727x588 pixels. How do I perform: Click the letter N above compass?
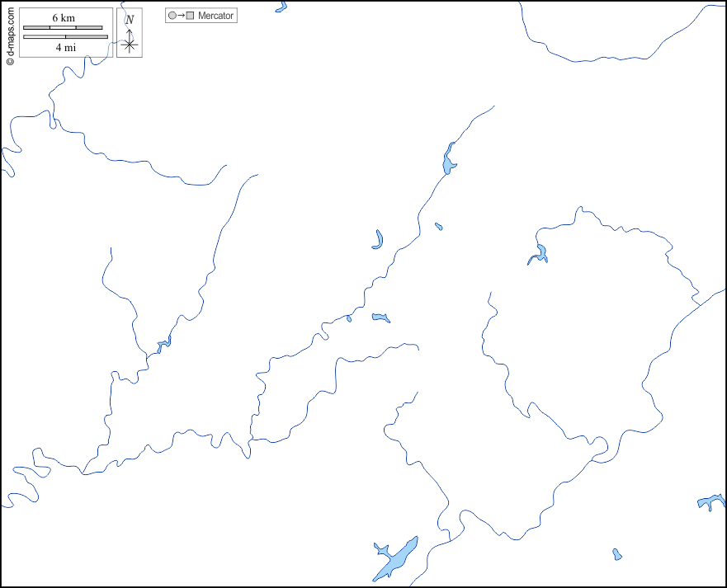click(130, 19)
